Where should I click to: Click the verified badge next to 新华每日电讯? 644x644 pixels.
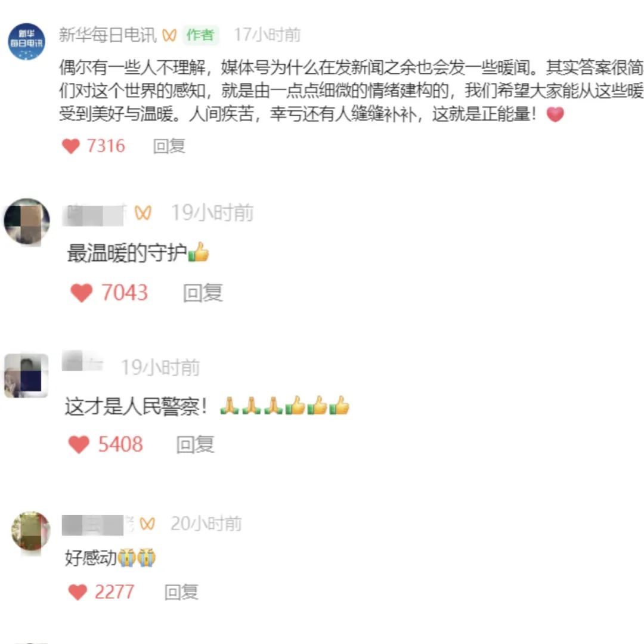(169, 35)
